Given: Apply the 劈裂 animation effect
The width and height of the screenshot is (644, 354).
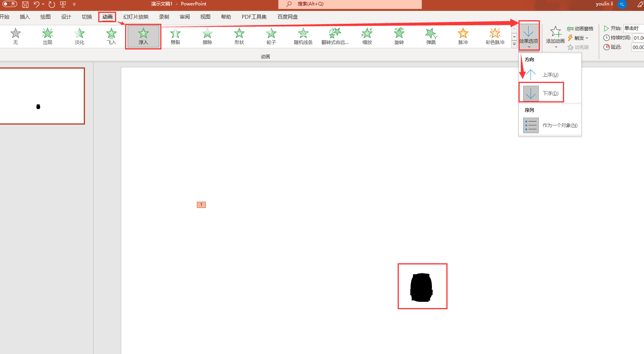Looking at the screenshot, I should pos(175,36).
